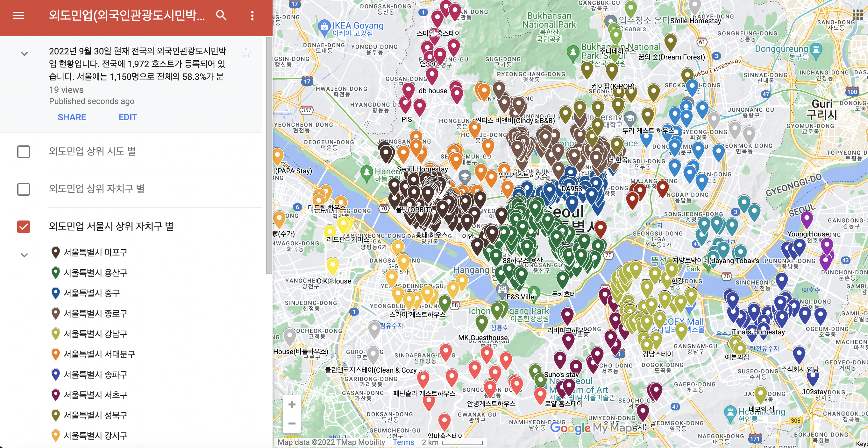868x448 pixels.
Task: Open the three-dot more options menu
Action: pos(252,16)
